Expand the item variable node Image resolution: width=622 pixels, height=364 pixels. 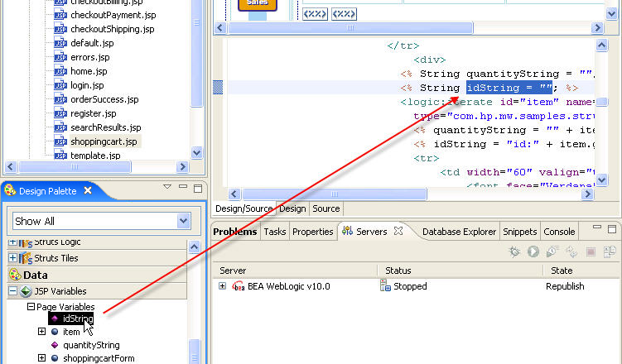point(41,332)
